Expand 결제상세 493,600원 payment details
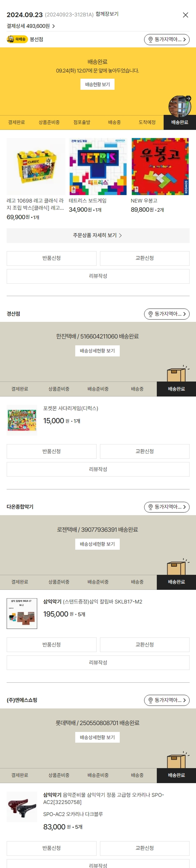The width and height of the screenshot is (196, 868). [31, 26]
